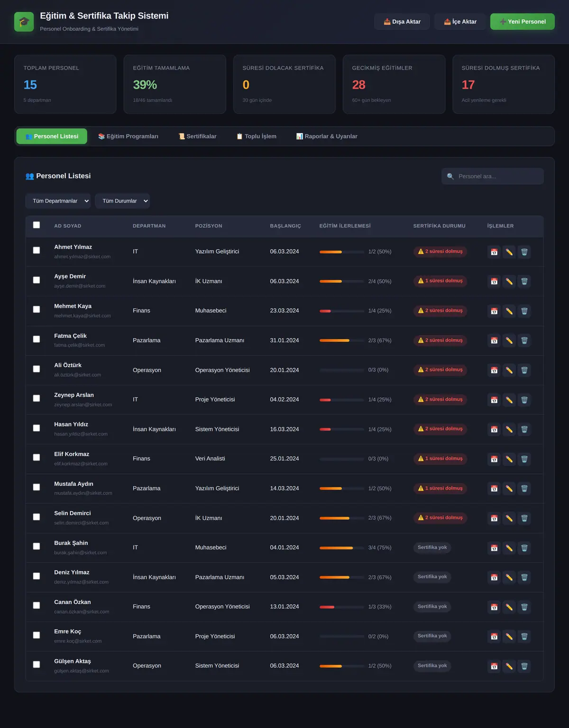The image size is (569, 728).
Task: Click Fatma Çelik's training progress bar
Action: pos(342,340)
